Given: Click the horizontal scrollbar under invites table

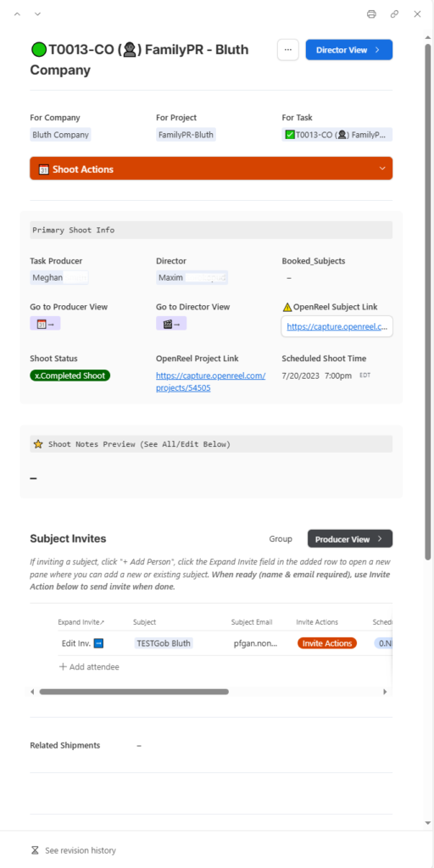Looking at the screenshot, I should coord(134,692).
